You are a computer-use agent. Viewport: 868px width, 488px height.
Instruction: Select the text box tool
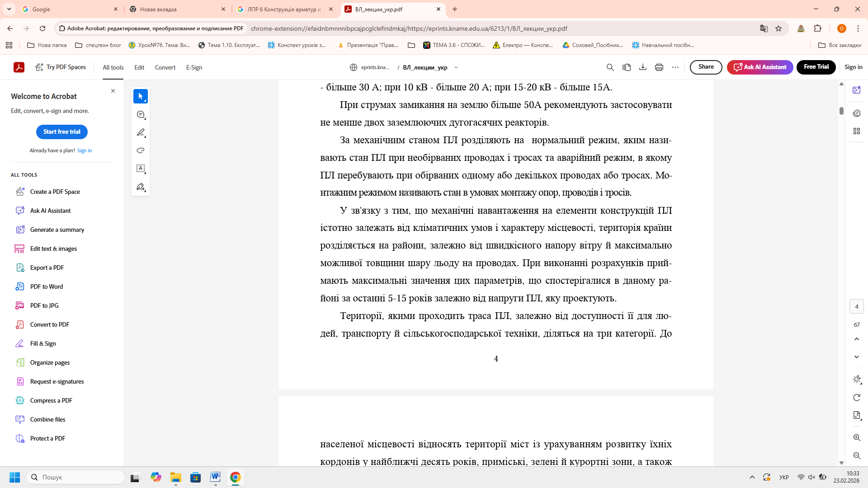coord(141,169)
